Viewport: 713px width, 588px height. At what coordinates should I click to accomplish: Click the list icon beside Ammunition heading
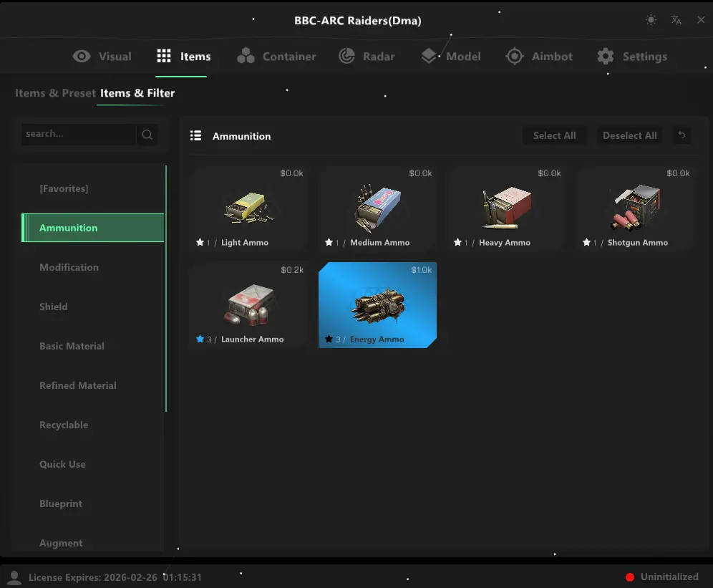[x=195, y=136]
